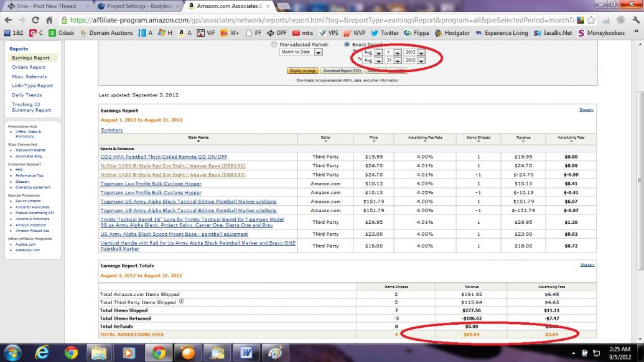Open the From day dropdown showing 1
This screenshot has height=362, width=644.
pyautogui.click(x=393, y=52)
